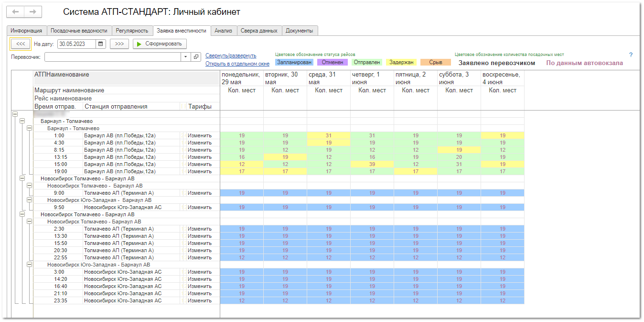Image resolution: width=644 pixels, height=322 pixels.
Task: Click Изменить for the 1:00 Барнаул trip
Action: coord(199,135)
